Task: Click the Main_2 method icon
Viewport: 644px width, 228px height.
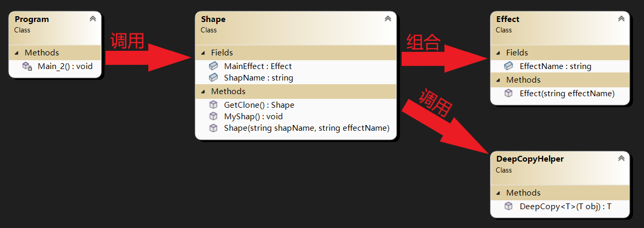Action: (x=27, y=66)
